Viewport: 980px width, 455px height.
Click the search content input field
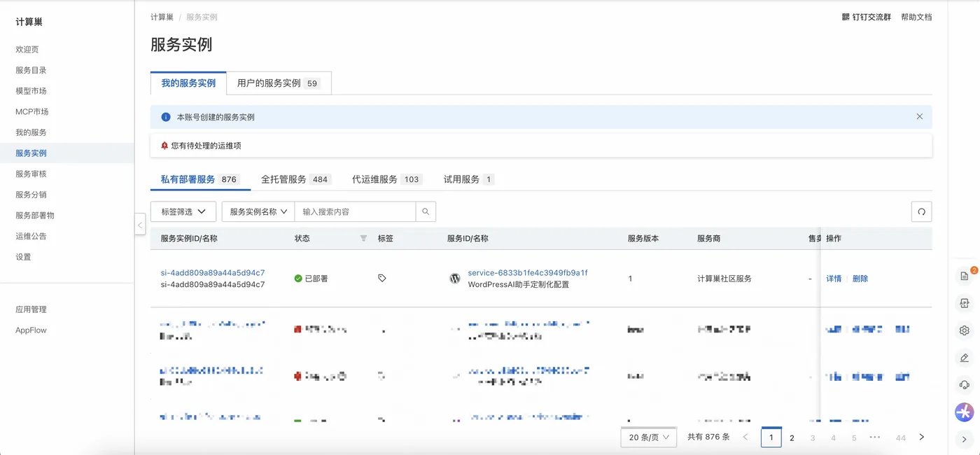[x=355, y=211]
